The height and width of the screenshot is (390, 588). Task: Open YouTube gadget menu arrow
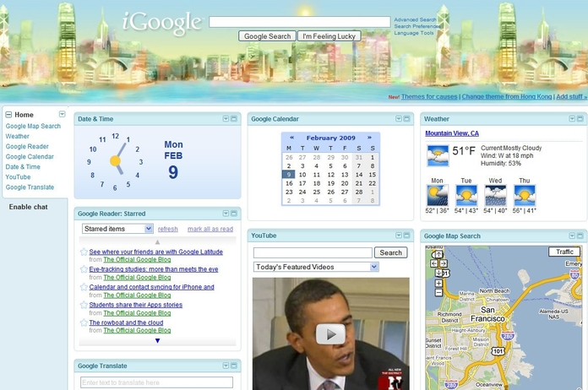(x=399, y=236)
